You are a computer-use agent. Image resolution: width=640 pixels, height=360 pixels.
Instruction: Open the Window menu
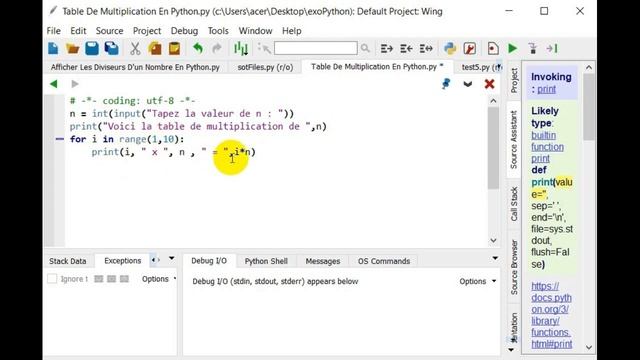255,31
